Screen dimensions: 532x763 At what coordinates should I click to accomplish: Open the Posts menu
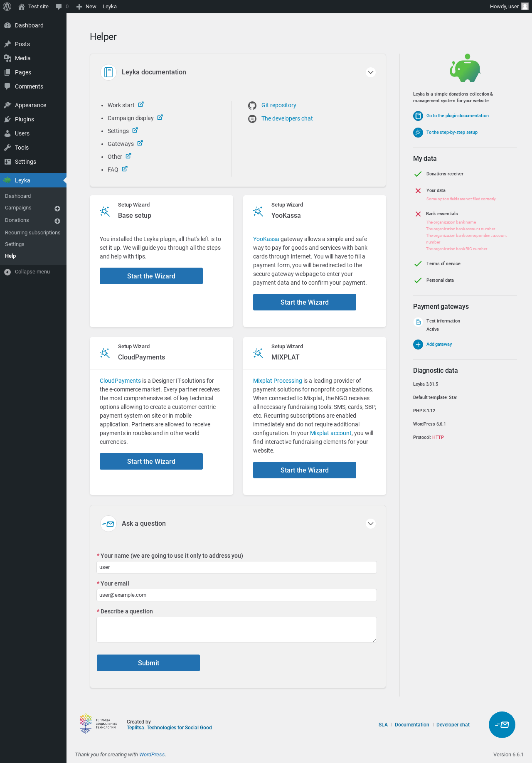[x=33, y=44]
